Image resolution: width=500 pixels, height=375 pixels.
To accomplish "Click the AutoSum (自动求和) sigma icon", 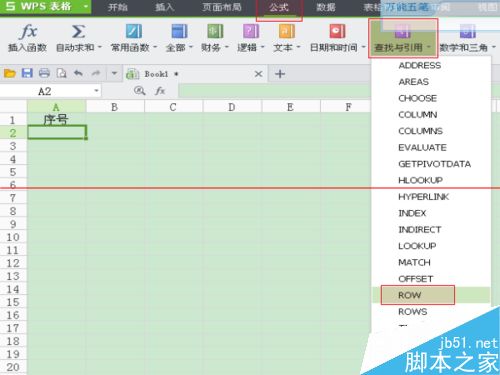I will [x=78, y=32].
